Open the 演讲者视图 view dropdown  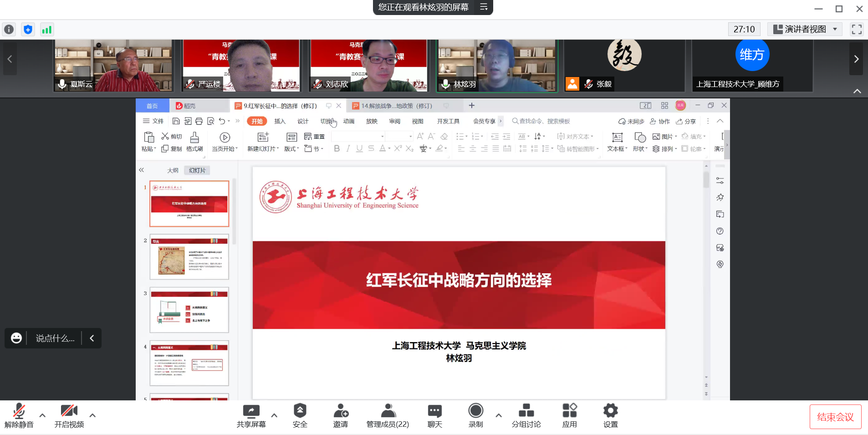(805, 29)
